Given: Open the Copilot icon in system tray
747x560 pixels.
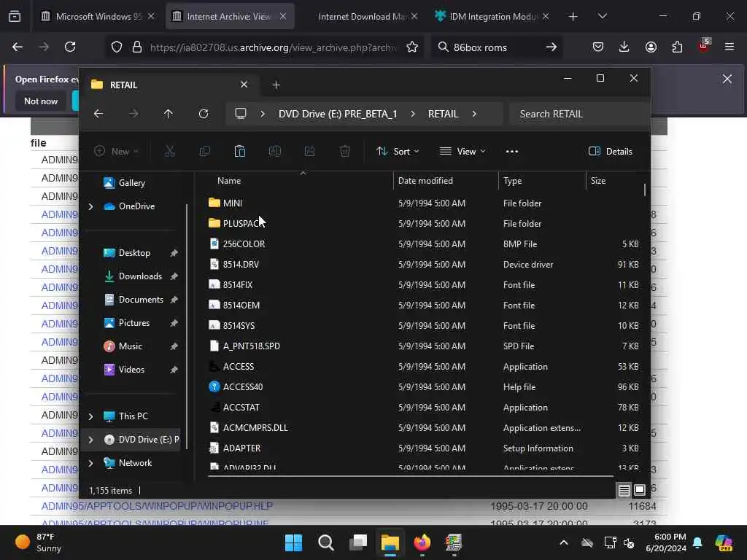Looking at the screenshot, I should tap(724, 542).
